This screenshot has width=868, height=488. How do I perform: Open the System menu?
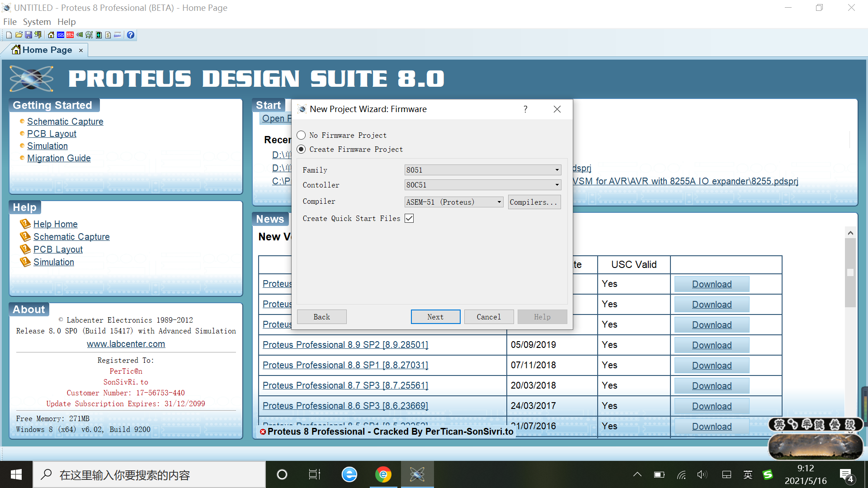[37, 22]
